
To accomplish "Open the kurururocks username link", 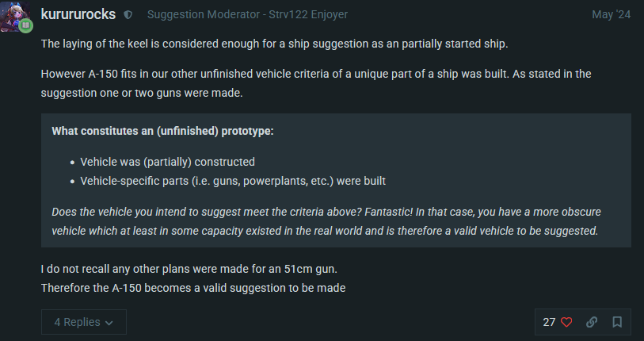I will pyautogui.click(x=78, y=14).
